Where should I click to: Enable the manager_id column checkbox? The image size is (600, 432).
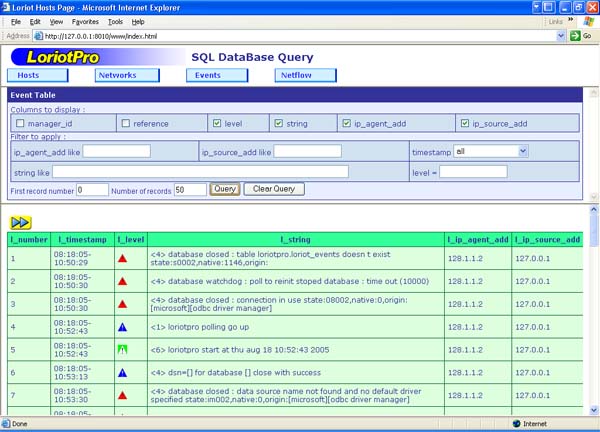(20, 123)
